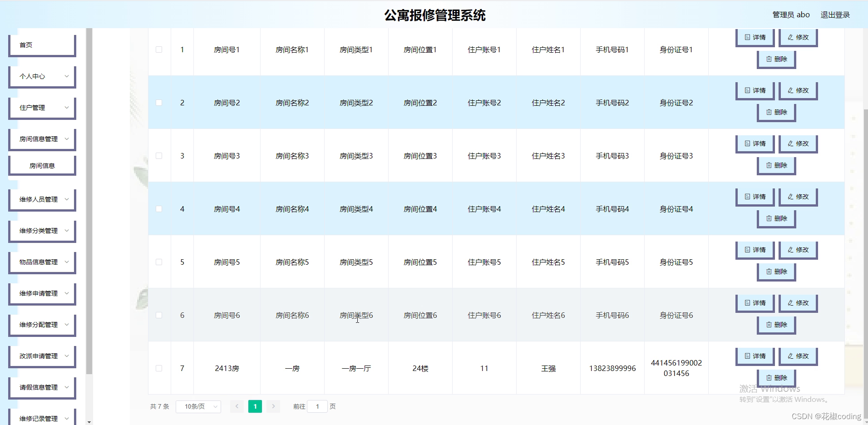Image resolution: width=868 pixels, height=425 pixels.
Task: Tick the checkbox for 2413房 row
Action: pyautogui.click(x=159, y=368)
